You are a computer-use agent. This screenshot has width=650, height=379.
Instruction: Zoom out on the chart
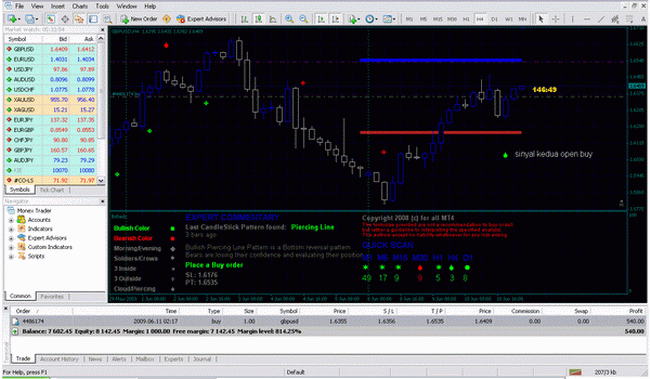pyautogui.click(x=303, y=19)
